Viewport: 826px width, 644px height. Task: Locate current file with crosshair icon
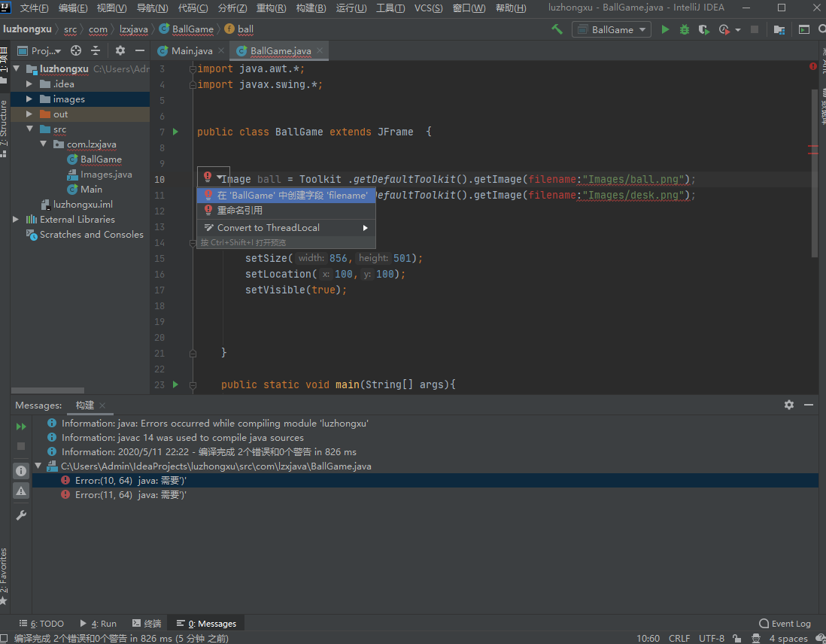click(x=76, y=50)
